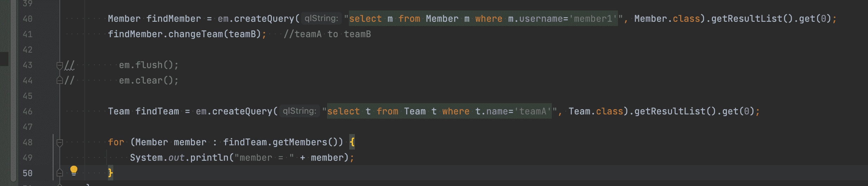
Task: Click line number 40 in the gutter
Action: point(27,19)
